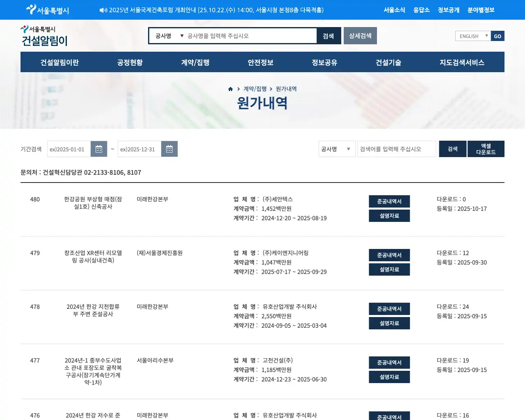Click the home icon in breadcrumb

231,89
